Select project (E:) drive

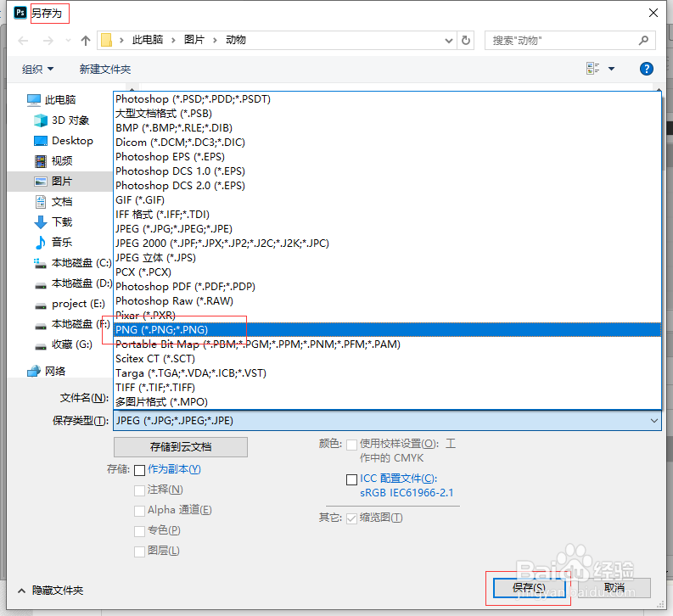click(x=70, y=304)
